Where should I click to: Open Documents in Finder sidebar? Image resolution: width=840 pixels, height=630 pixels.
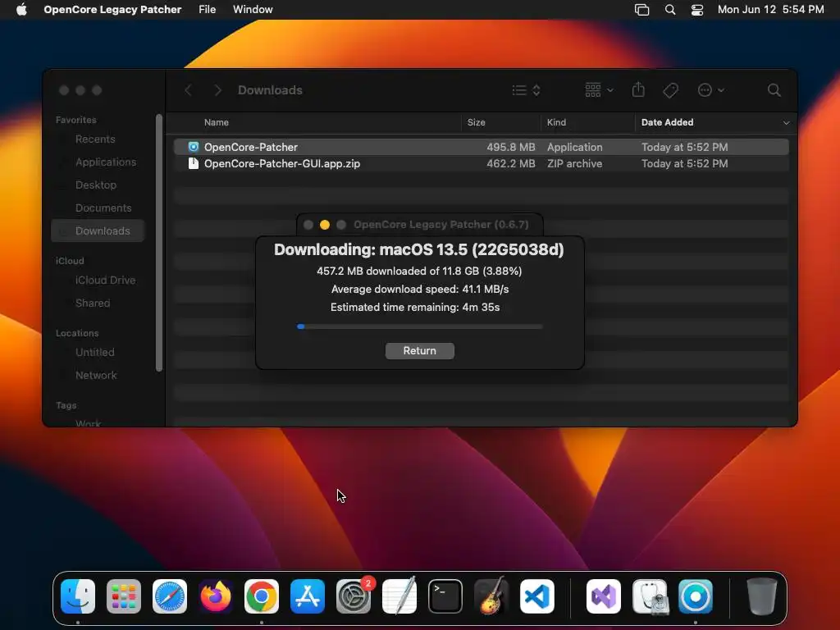click(103, 208)
